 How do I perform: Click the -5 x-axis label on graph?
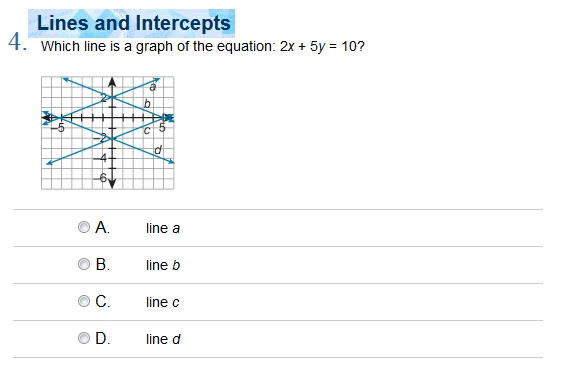pyautogui.click(x=58, y=127)
